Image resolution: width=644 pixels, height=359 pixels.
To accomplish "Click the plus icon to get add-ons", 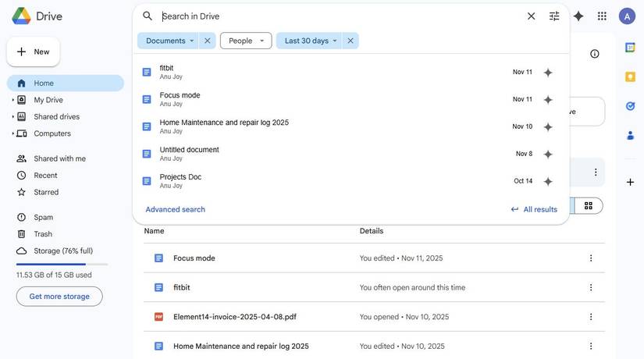I will pos(630,182).
